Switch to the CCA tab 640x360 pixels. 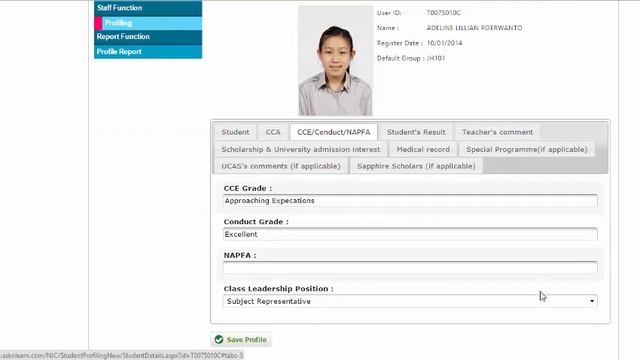[273, 132]
